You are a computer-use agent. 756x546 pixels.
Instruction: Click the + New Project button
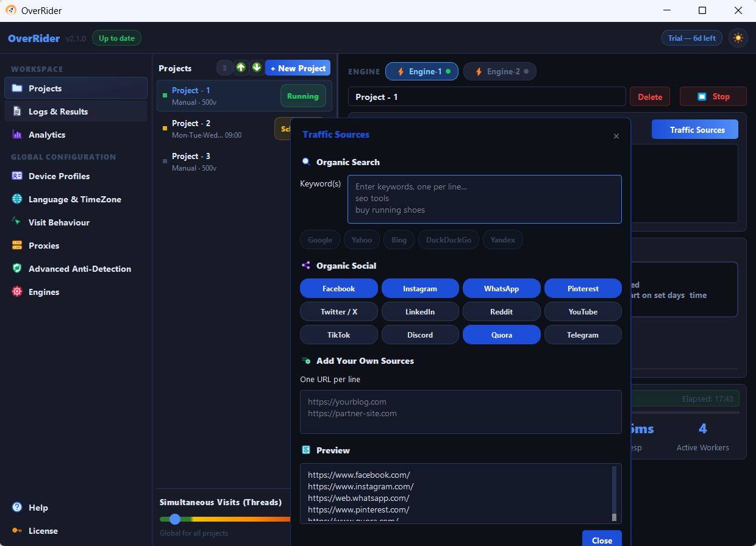tap(298, 68)
